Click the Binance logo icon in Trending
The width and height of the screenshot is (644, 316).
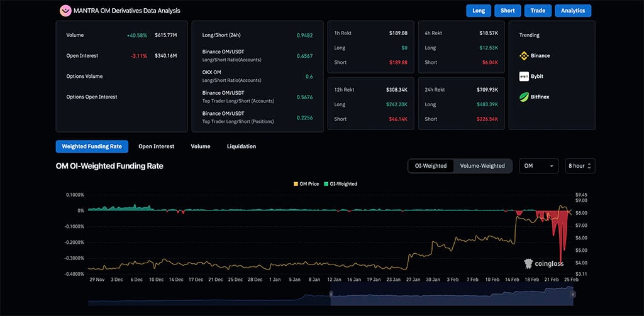click(523, 56)
